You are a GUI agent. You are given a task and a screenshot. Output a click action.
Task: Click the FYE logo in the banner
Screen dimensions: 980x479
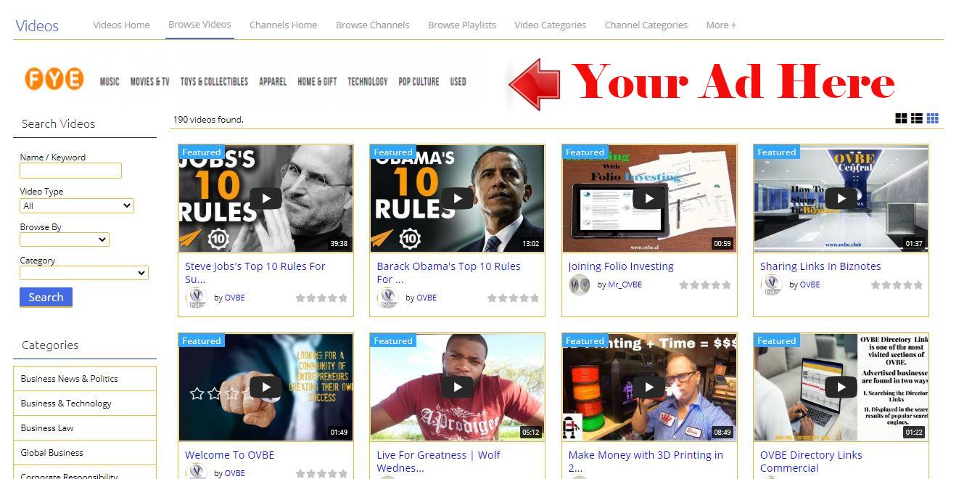coord(54,79)
